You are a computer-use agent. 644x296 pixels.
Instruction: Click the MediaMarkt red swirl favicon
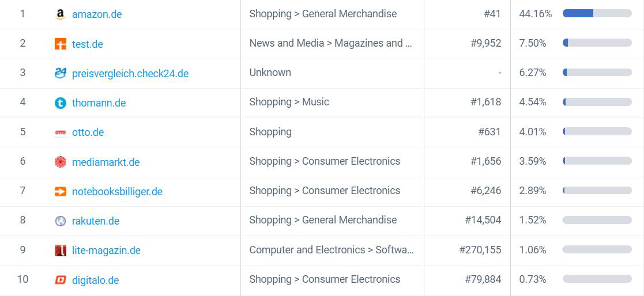pyautogui.click(x=61, y=162)
